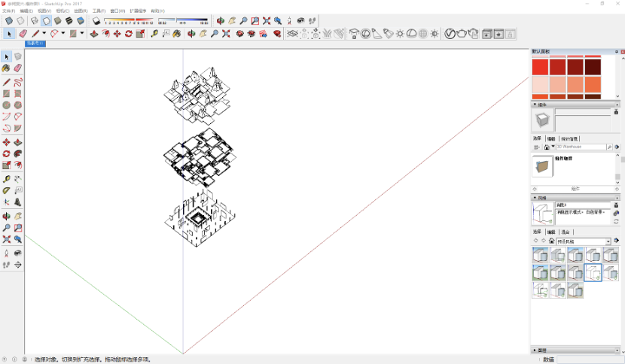This screenshot has height=364, width=625.
Task: Choose the Pencil line tool in top toolbar
Action: (x=35, y=34)
